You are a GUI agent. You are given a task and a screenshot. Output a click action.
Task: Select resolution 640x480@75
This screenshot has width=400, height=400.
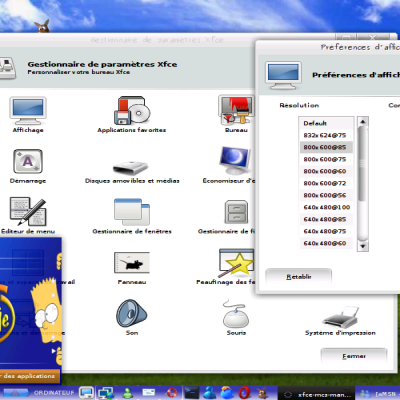coord(326,231)
